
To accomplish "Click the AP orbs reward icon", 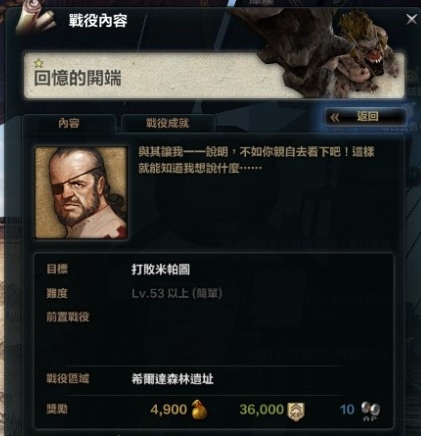I will (370, 411).
